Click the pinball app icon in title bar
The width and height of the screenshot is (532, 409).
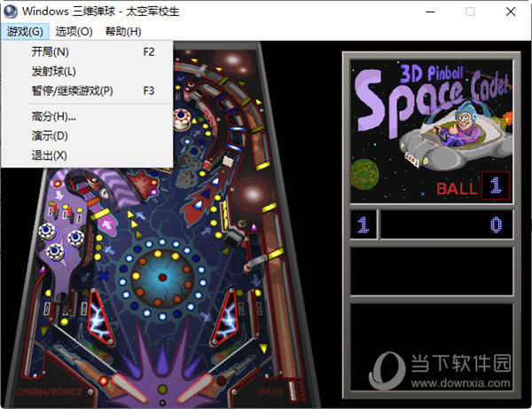point(10,12)
